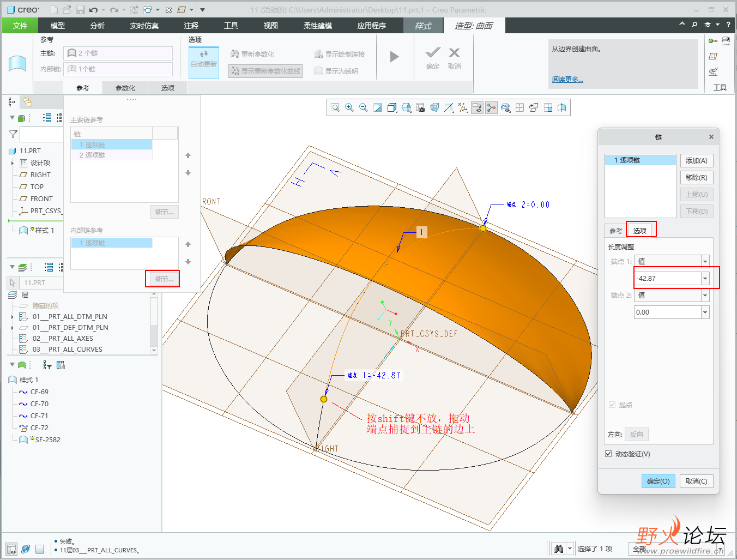Click the four-view layout icon in graphics toolbar
This screenshot has height=560, width=737.
pos(519,108)
